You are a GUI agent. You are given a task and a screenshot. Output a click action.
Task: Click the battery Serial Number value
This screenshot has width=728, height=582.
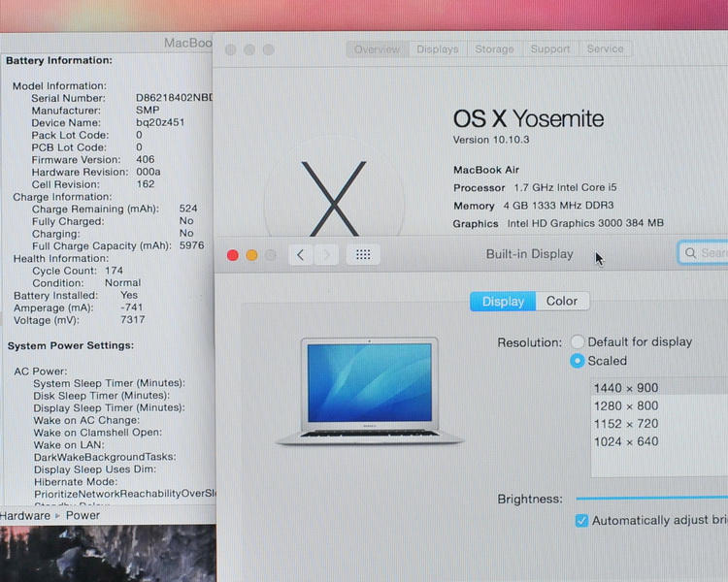[174, 98]
